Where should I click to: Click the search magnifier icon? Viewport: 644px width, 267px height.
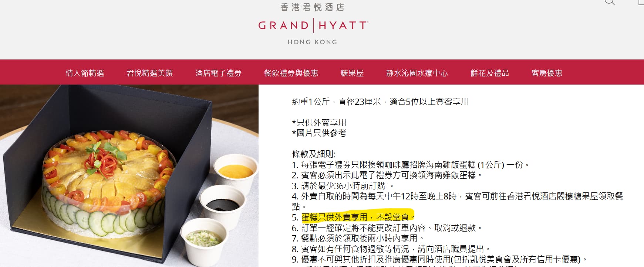click(x=610, y=2)
